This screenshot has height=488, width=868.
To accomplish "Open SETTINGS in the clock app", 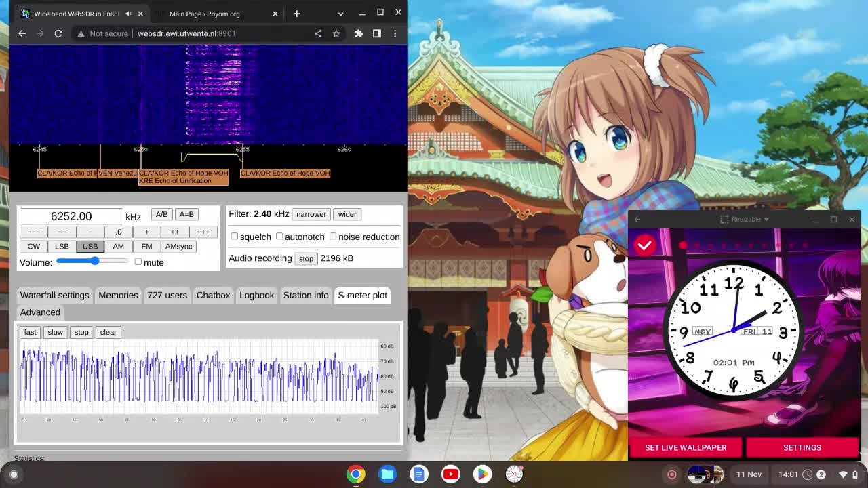I will point(802,447).
